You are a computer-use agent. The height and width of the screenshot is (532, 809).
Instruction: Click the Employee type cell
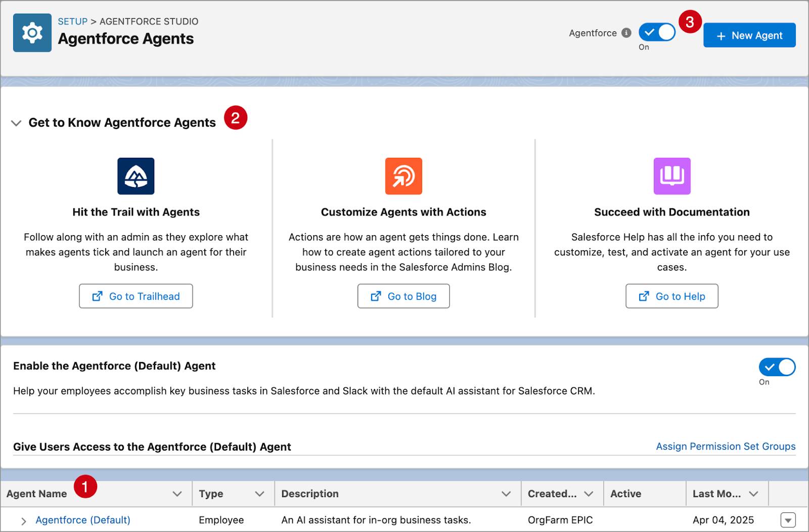point(221,520)
